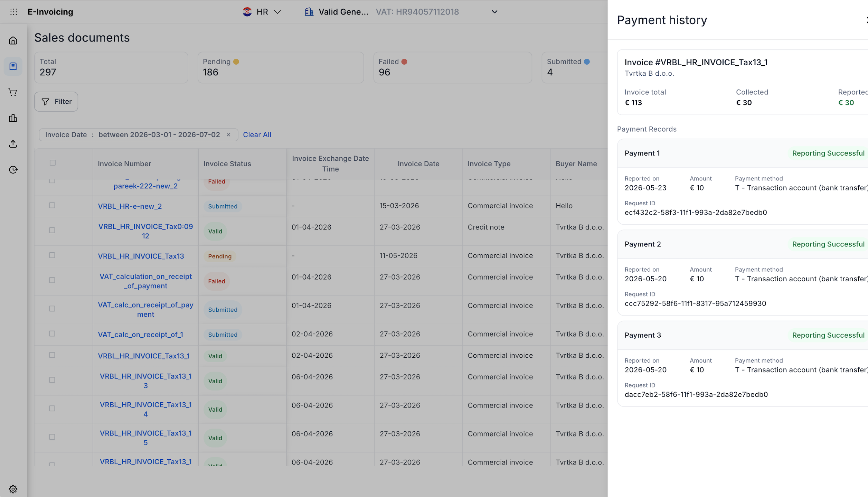Expand the company VAT selector chevron
Screen dimensions: 868x497
coord(494,12)
